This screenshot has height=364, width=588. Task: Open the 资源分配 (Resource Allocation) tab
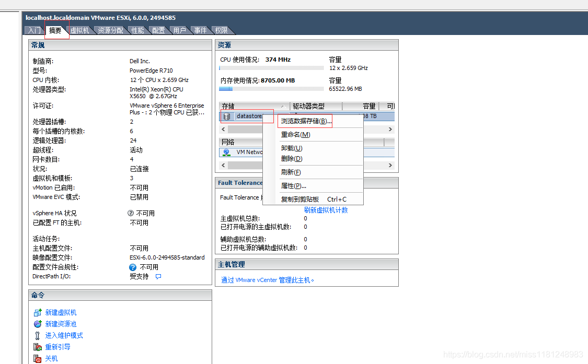pyautogui.click(x=110, y=30)
